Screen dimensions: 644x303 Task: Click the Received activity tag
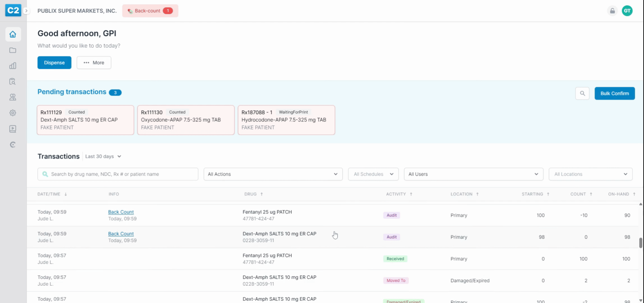(395, 259)
